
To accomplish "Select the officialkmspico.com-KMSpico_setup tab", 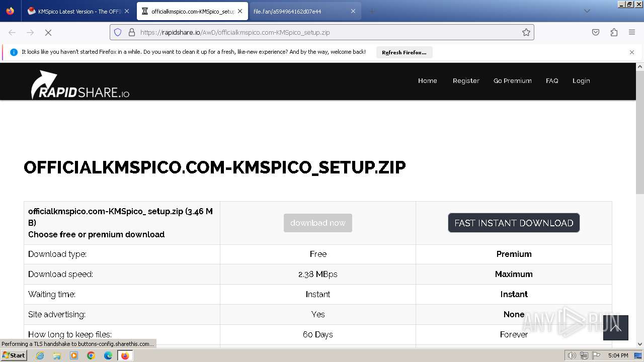I will coord(193,11).
